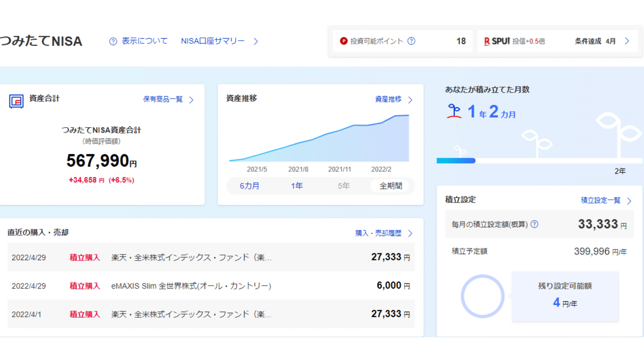Image resolution: width=644 pixels, height=362 pixels.
Task: Select the 5年 period tab
Action: tap(343, 186)
